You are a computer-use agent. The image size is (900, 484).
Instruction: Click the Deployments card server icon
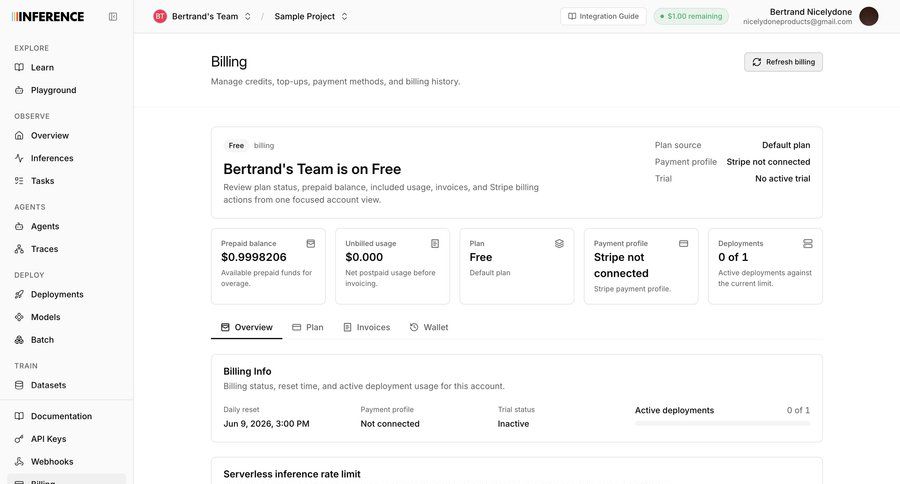808,243
